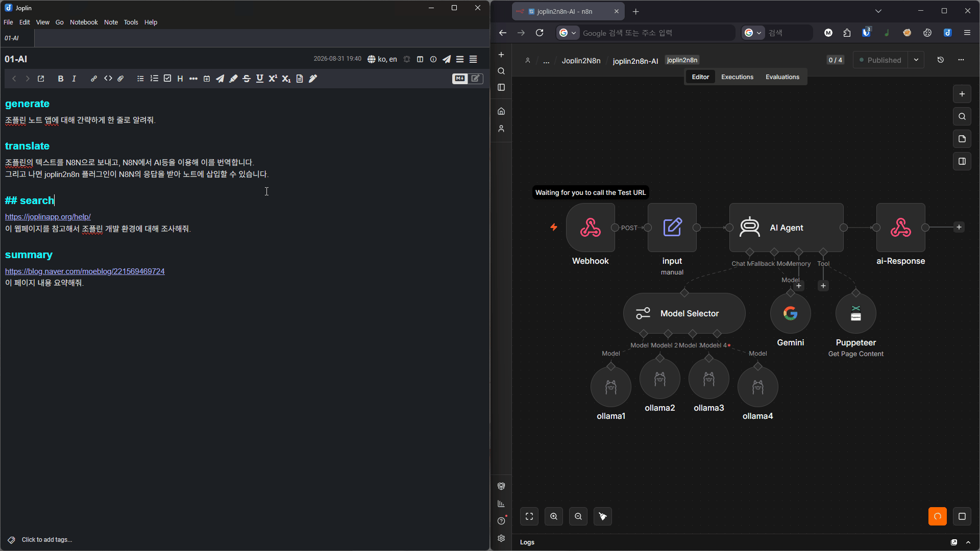Change spell checker language ko, en
Screen dimensions: 980x551
(382, 59)
